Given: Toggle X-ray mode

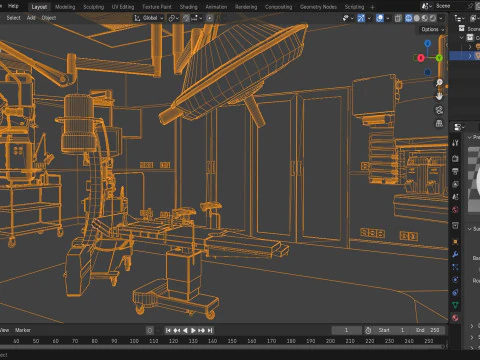Looking at the screenshot, I should (398, 18).
